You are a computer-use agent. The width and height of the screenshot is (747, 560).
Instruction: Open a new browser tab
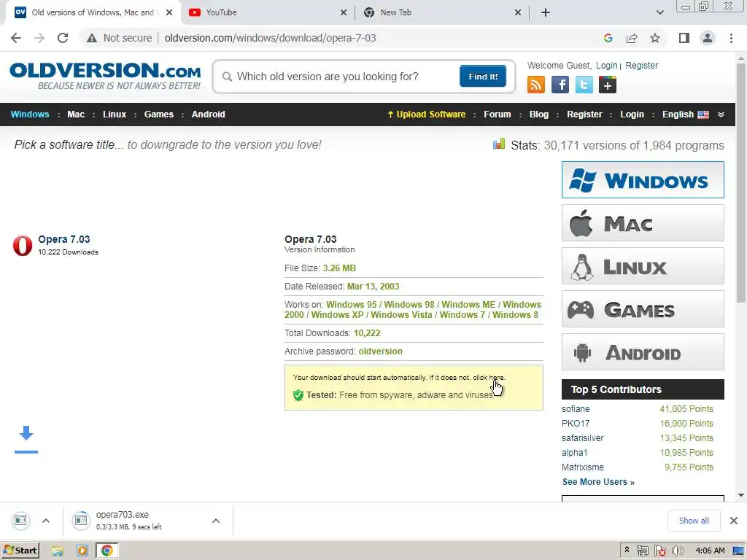click(x=546, y=12)
